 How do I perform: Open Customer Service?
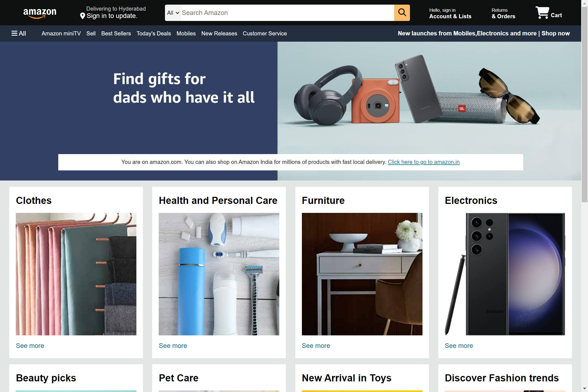(x=265, y=33)
